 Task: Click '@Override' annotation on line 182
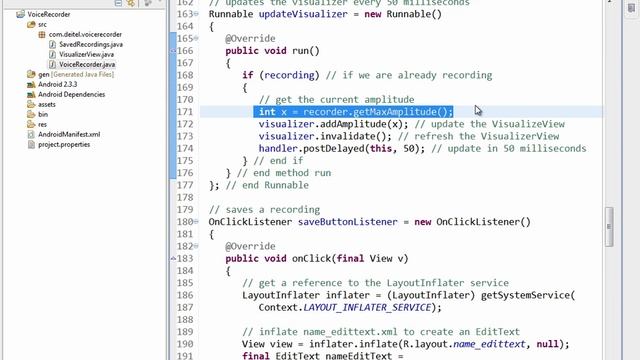pyautogui.click(x=250, y=247)
